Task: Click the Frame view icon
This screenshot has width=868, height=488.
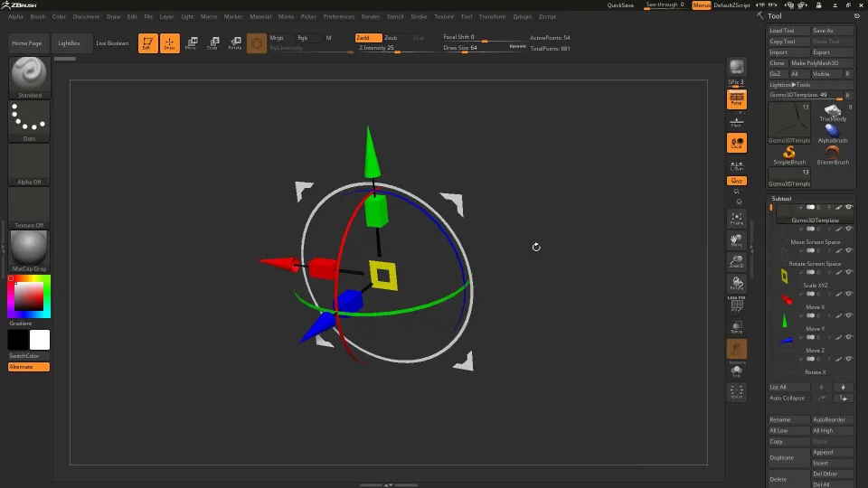Action: click(x=737, y=218)
